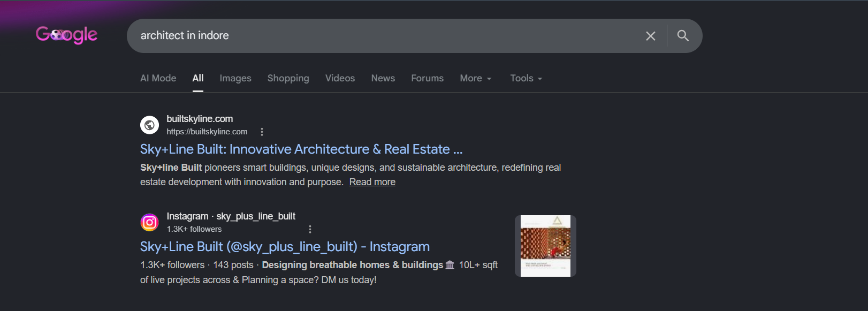Click bold Designing breathable homes & buildings text
Image resolution: width=868 pixels, height=311 pixels.
coord(353,265)
